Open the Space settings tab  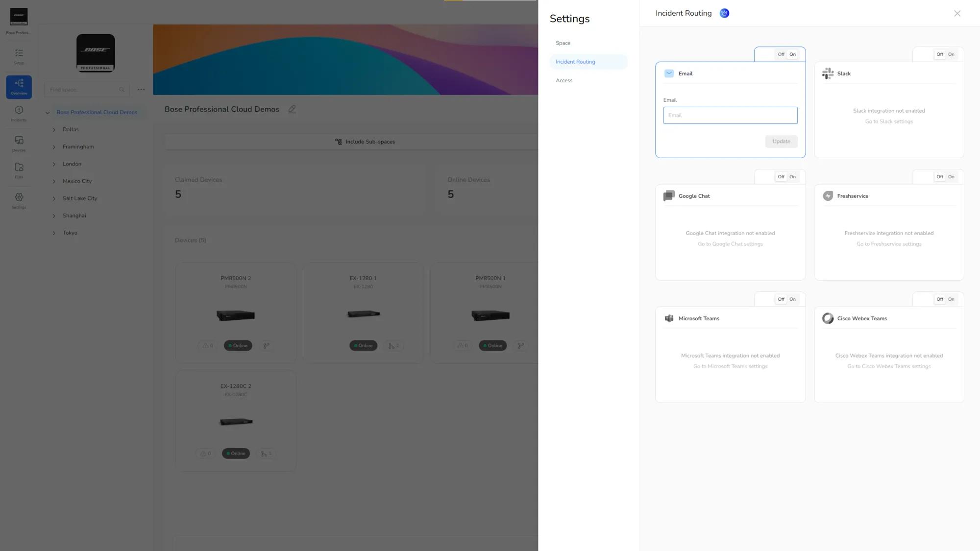pos(588,43)
